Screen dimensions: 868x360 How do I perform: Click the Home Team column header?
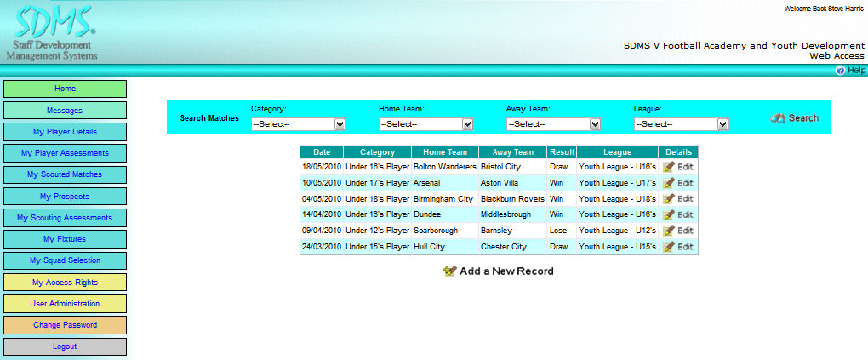pos(445,151)
